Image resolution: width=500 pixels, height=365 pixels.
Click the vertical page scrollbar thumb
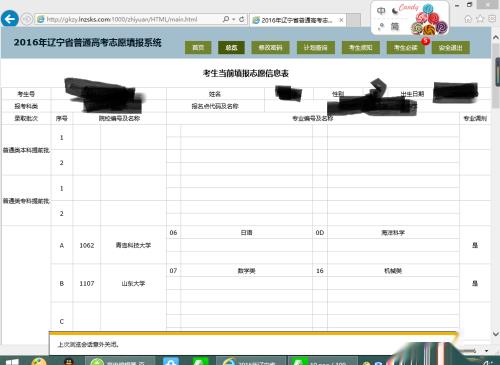[x=496, y=83]
